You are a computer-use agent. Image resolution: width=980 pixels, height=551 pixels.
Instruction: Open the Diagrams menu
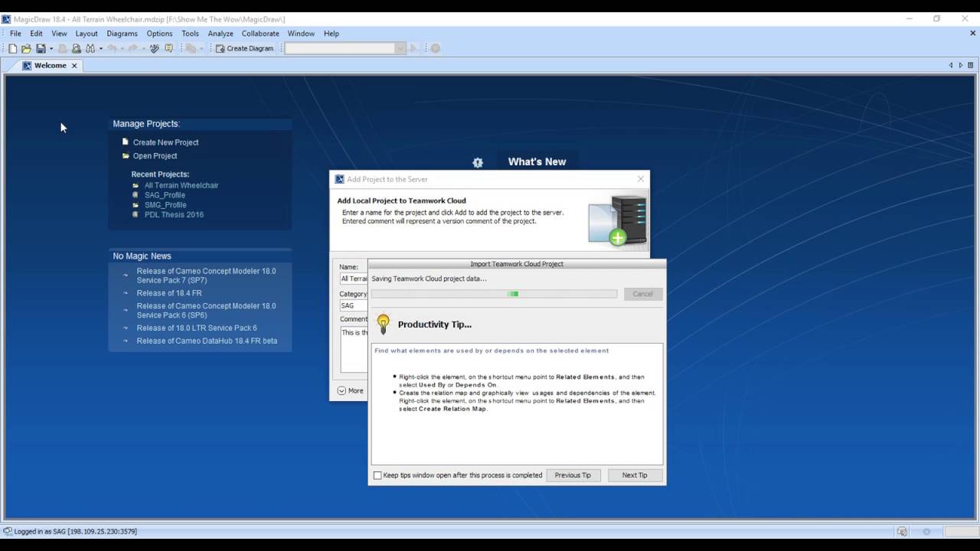pos(122,34)
